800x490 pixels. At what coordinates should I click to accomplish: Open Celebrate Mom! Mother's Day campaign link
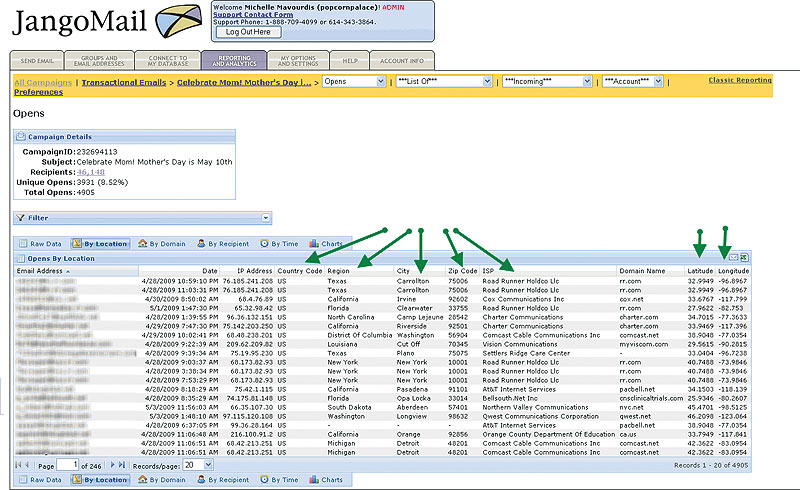[x=244, y=82]
